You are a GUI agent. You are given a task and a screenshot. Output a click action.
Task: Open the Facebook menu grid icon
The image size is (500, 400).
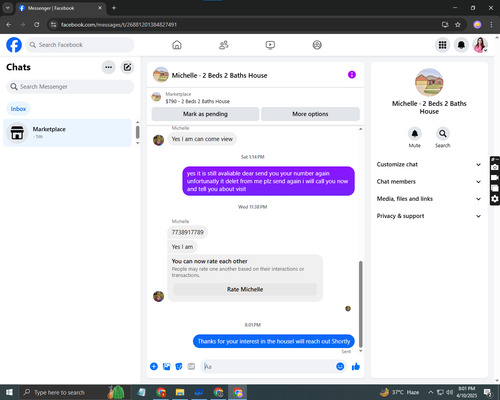pyautogui.click(x=442, y=45)
